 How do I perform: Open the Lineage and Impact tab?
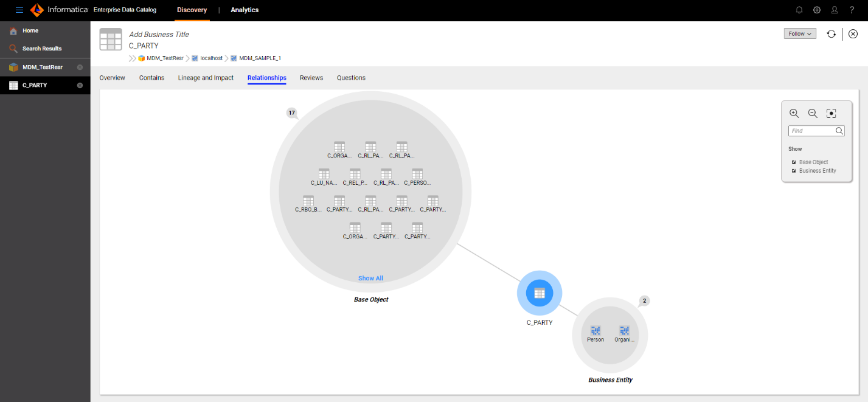pos(206,78)
